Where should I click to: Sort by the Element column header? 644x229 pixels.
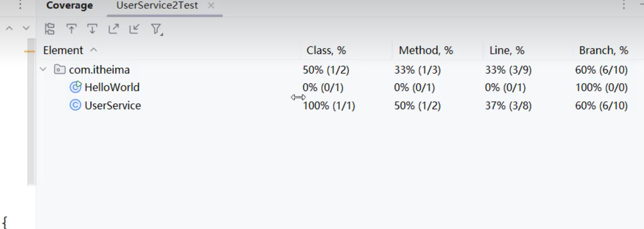(63, 50)
